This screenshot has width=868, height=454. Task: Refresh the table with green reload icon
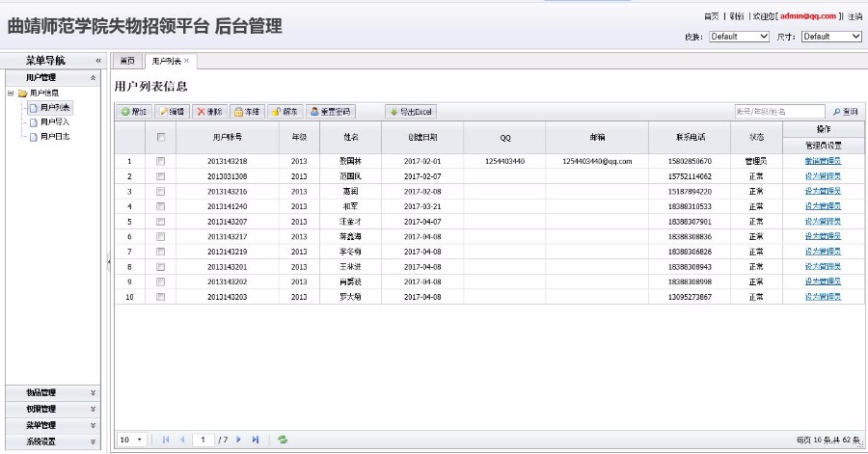283,440
